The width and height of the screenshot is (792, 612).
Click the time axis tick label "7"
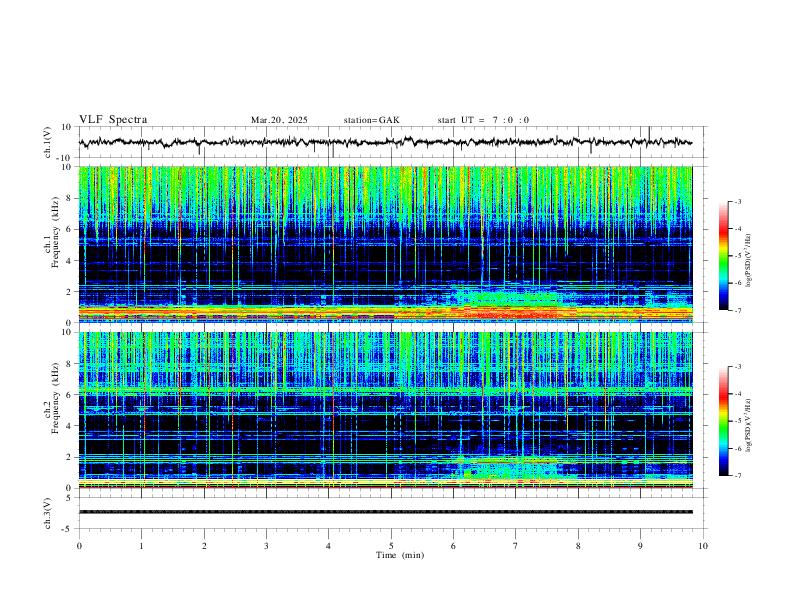[516, 546]
